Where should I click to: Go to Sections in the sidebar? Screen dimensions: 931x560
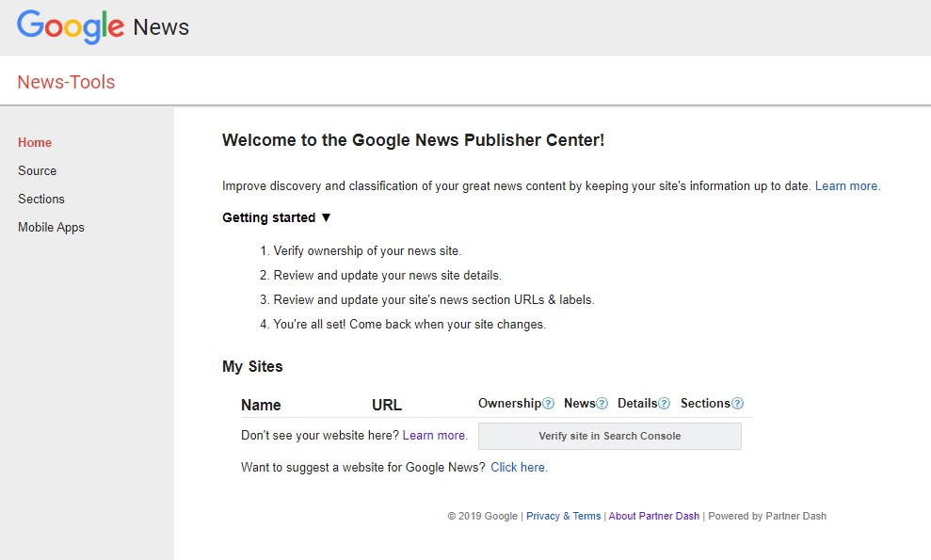41,199
